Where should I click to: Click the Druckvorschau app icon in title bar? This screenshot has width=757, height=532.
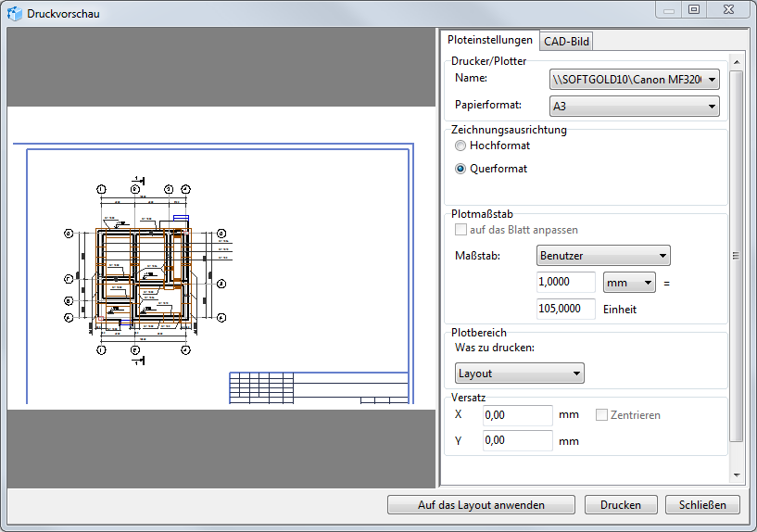tap(15, 14)
